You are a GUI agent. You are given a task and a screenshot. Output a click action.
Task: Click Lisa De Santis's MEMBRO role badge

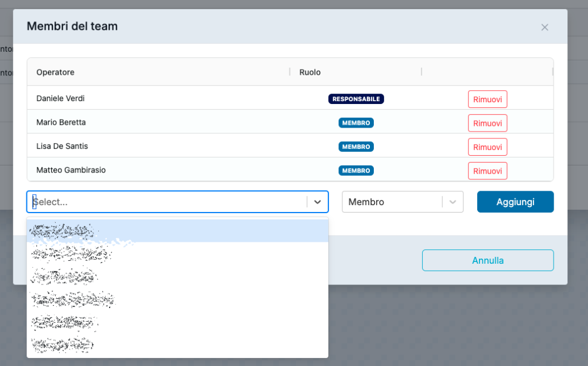[x=356, y=147]
